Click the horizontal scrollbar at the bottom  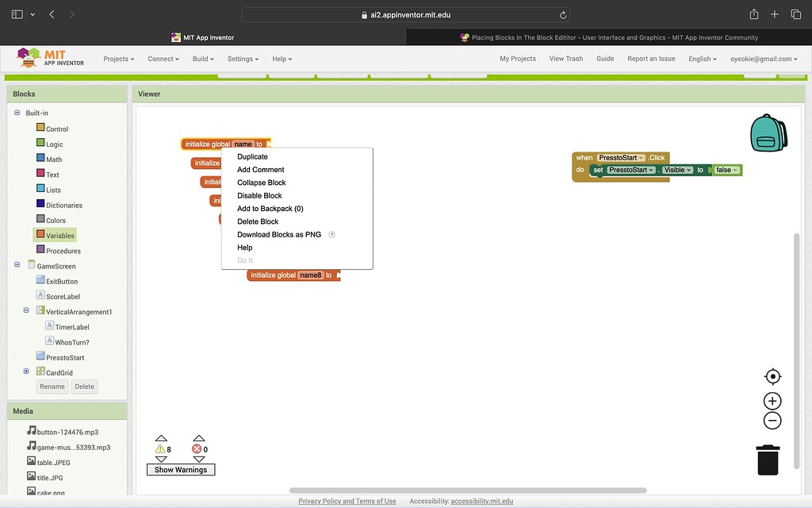click(x=468, y=489)
